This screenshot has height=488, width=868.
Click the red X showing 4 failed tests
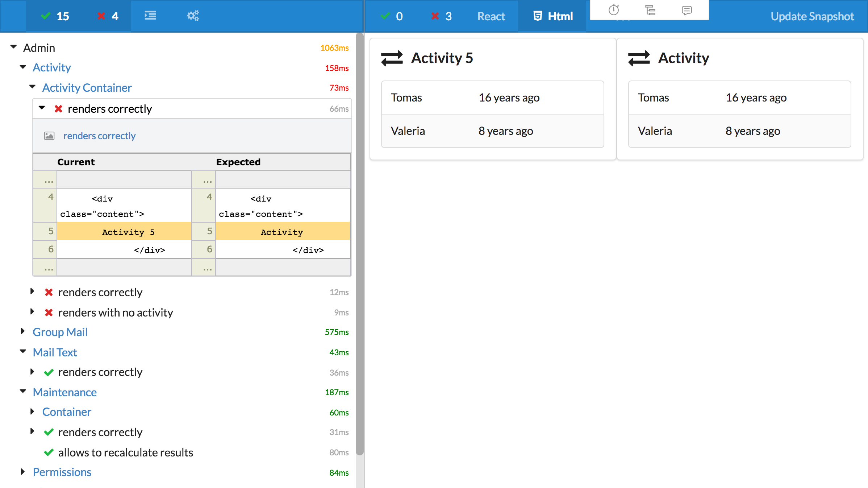[107, 16]
